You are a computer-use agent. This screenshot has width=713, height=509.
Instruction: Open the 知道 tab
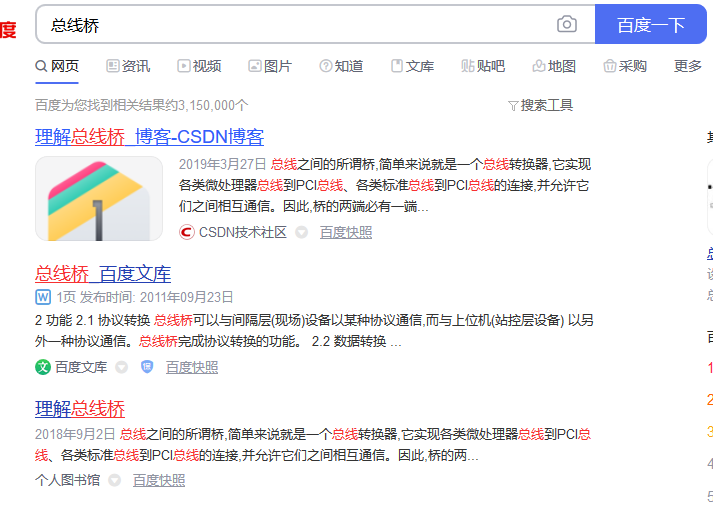pyautogui.click(x=341, y=66)
